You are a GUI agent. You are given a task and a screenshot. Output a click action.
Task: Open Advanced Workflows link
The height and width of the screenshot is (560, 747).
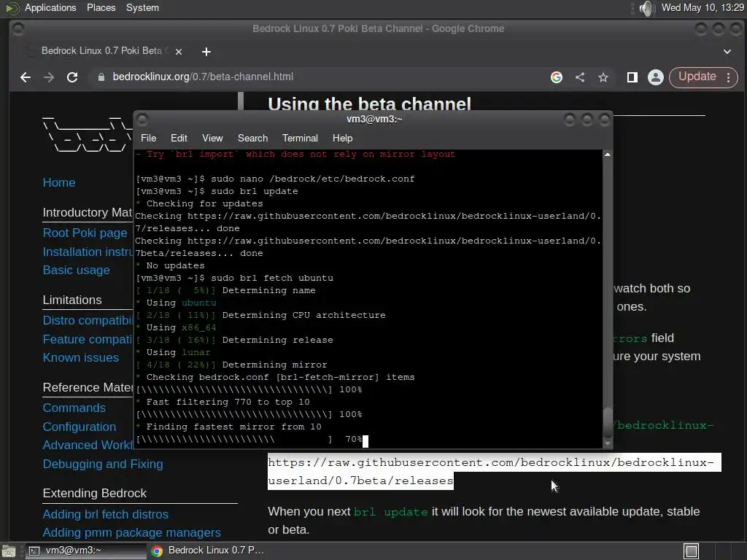click(x=88, y=445)
